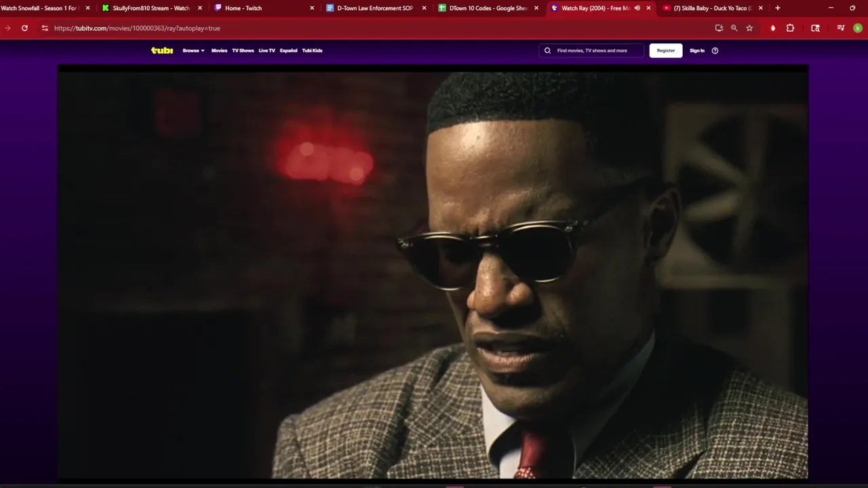Image resolution: width=868 pixels, height=488 pixels.
Task: Open the Movies section
Action: pos(219,50)
